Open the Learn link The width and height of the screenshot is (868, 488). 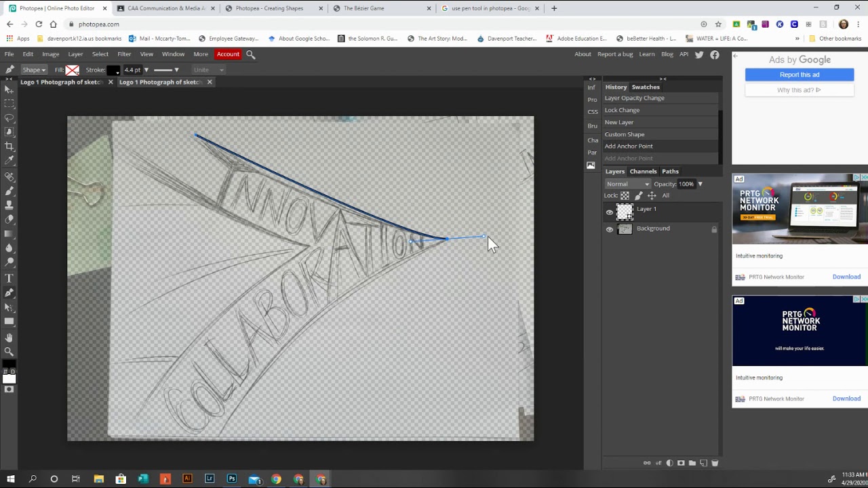647,54
